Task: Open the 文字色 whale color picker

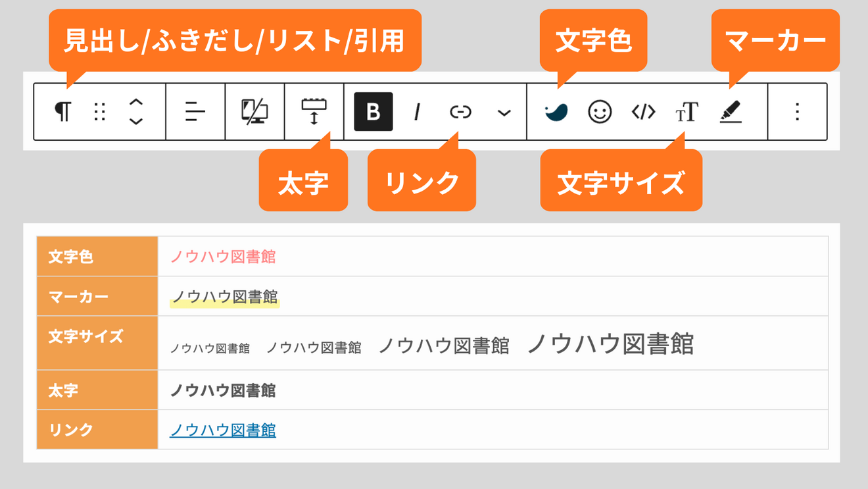Action: 556,112
